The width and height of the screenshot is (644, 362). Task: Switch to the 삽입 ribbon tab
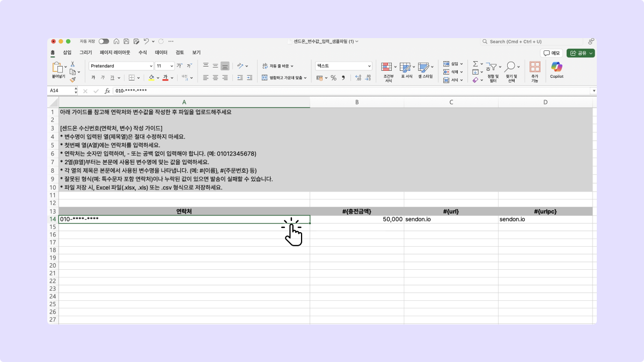(x=67, y=53)
